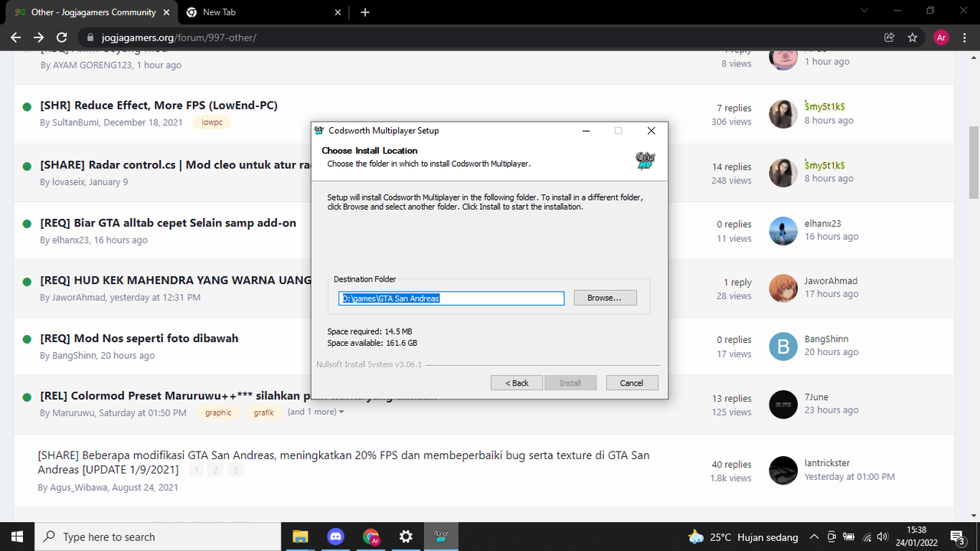
Task: Click the volume speaker tray icon
Action: point(883,536)
